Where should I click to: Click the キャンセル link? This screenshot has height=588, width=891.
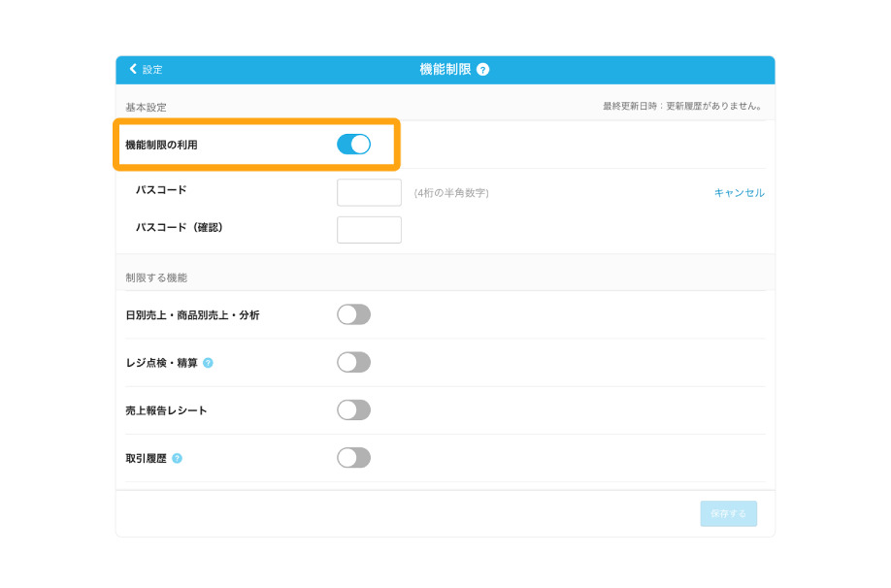[x=740, y=193]
